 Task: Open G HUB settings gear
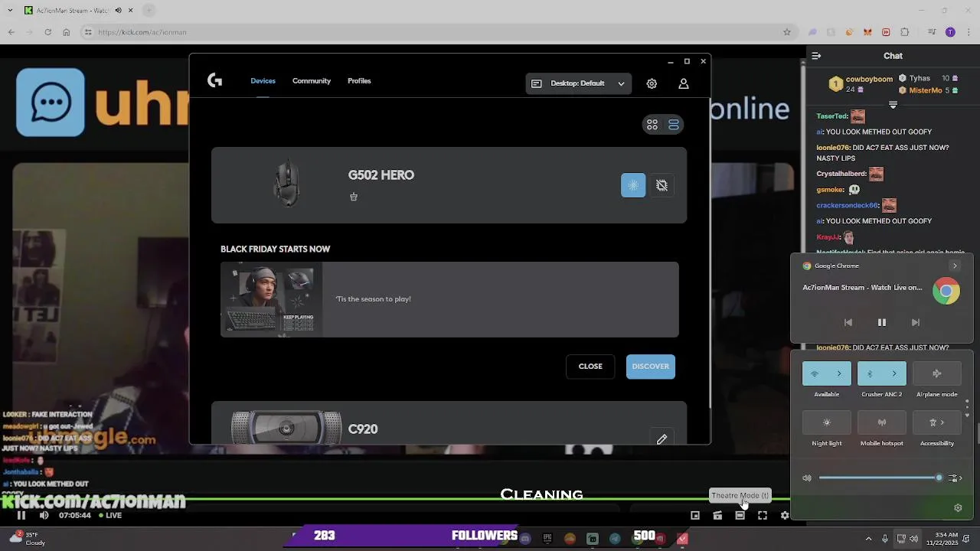click(652, 83)
